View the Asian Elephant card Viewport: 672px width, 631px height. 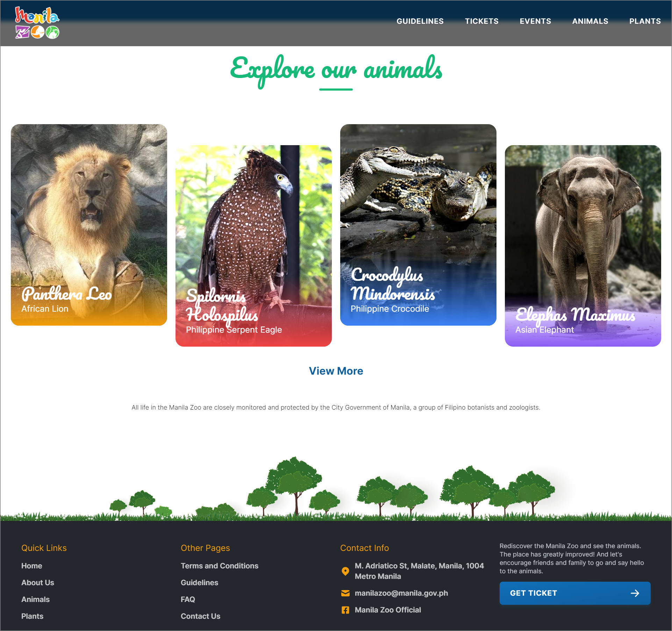pyautogui.click(x=583, y=246)
